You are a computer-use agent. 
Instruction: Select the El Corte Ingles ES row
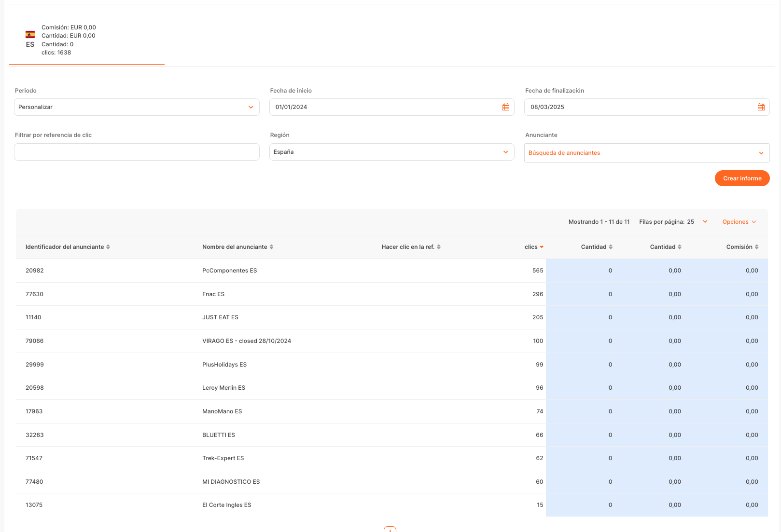tap(226, 505)
